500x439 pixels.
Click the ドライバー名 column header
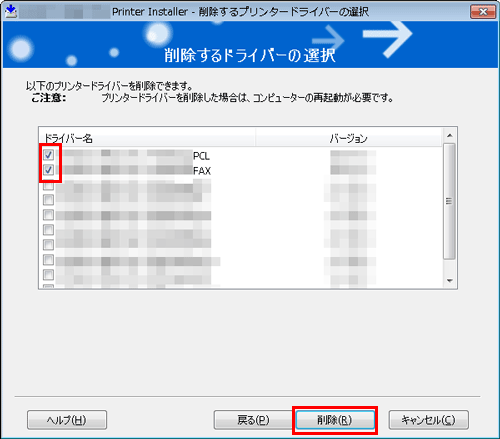[147, 138]
